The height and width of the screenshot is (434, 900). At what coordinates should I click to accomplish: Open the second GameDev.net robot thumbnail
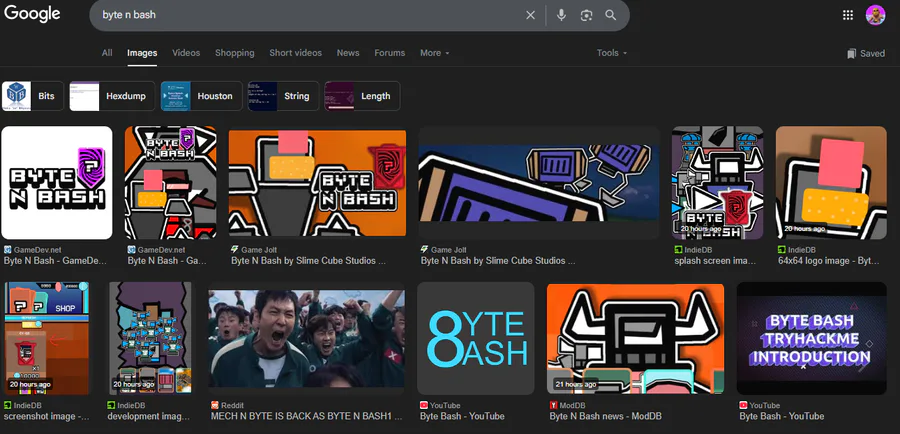[x=170, y=183]
